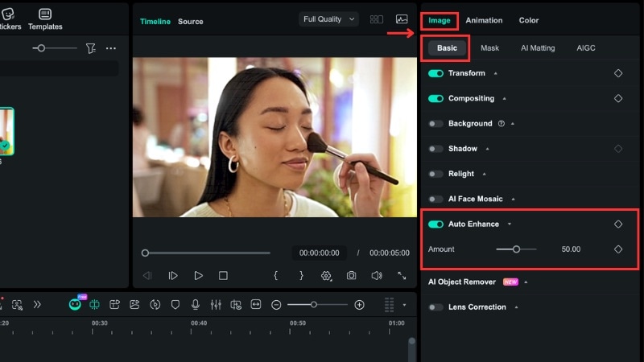Screen dimensions: 644x362
Task: Click the fit-to-timeline width icon
Action: [256, 305]
